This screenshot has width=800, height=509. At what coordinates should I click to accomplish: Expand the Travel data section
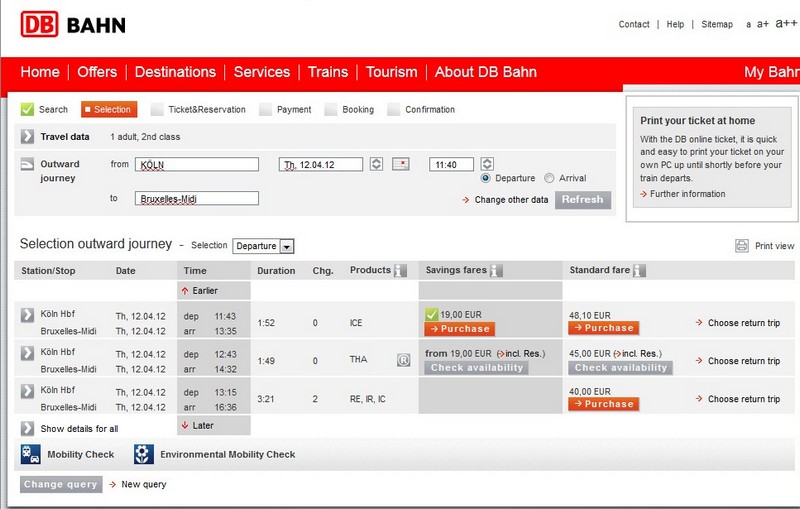[x=27, y=137]
